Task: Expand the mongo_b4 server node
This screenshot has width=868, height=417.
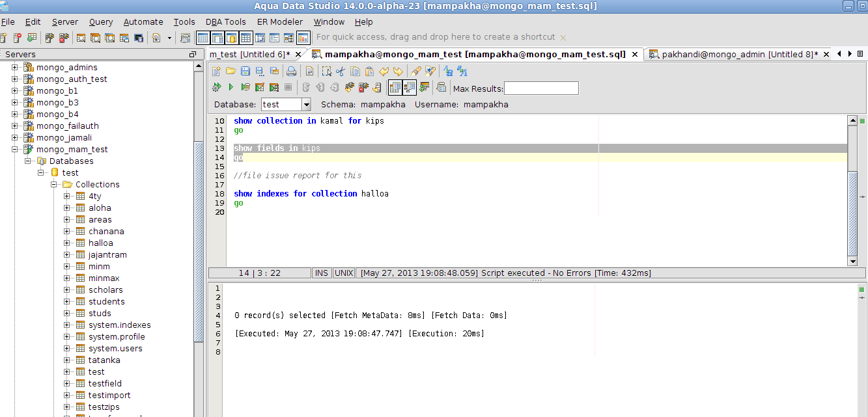Action: (x=15, y=114)
